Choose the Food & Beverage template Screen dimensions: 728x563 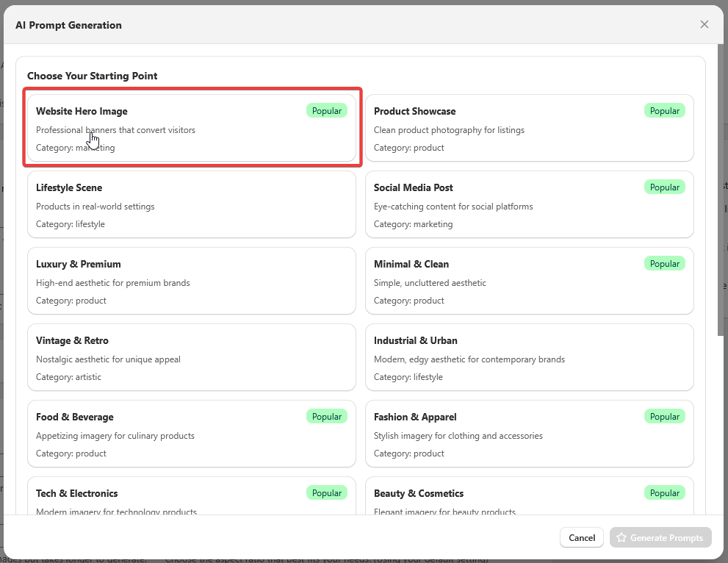click(191, 434)
